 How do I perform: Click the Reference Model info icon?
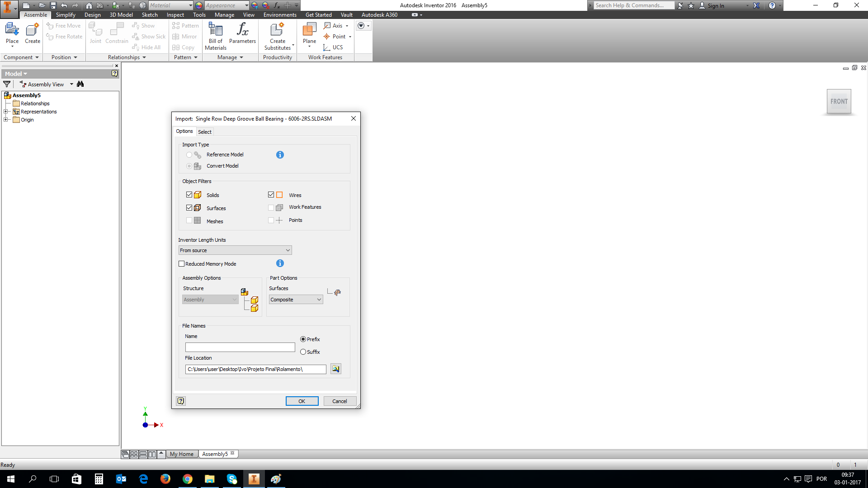(280, 155)
